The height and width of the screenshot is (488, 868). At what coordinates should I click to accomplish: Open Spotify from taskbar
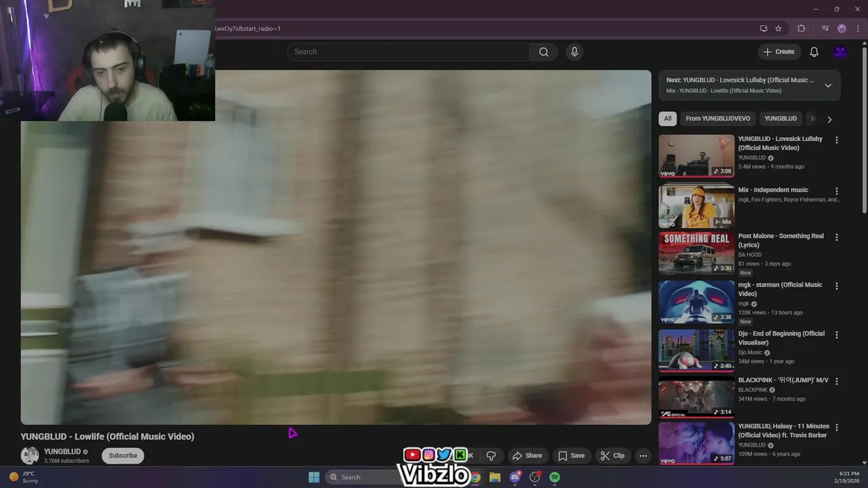tap(555, 477)
